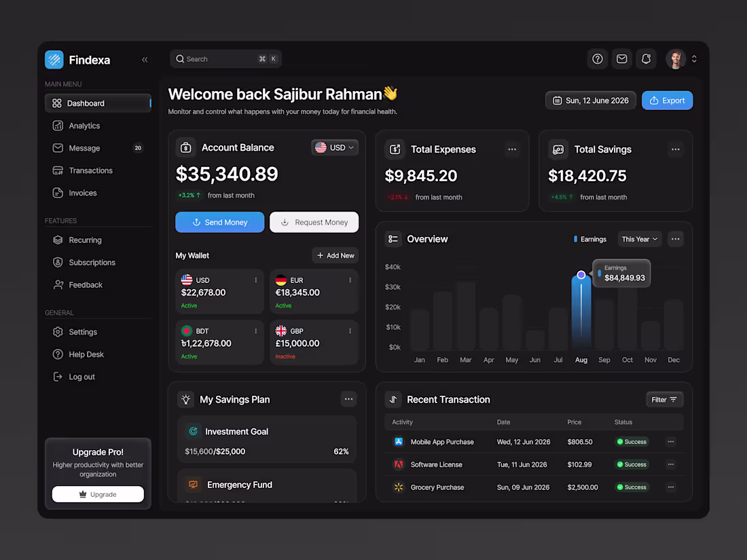Open the mail inbox icon in the header
Screen dimensions: 747x560
(621, 58)
